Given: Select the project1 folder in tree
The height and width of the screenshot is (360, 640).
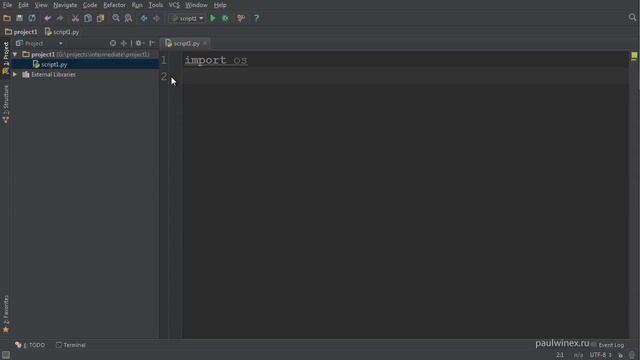Looking at the screenshot, I should point(85,54).
